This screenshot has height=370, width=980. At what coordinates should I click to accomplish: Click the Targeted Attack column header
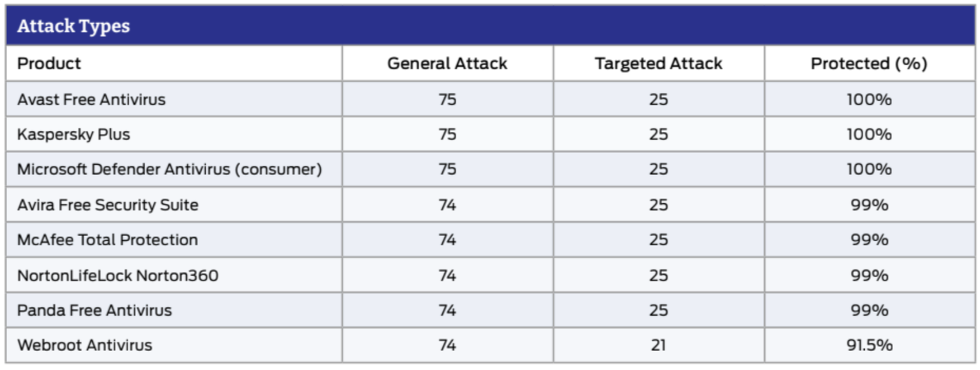click(x=658, y=63)
